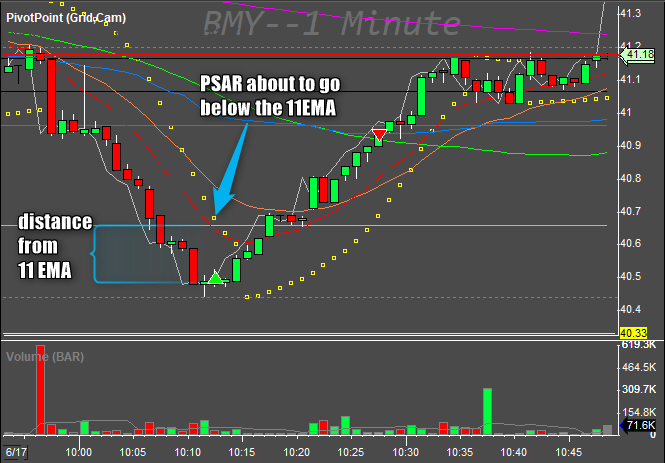Viewport: 665px width, 463px height.
Task: Click the yellow 40.33 price level label
Action: tap(633, 333)
